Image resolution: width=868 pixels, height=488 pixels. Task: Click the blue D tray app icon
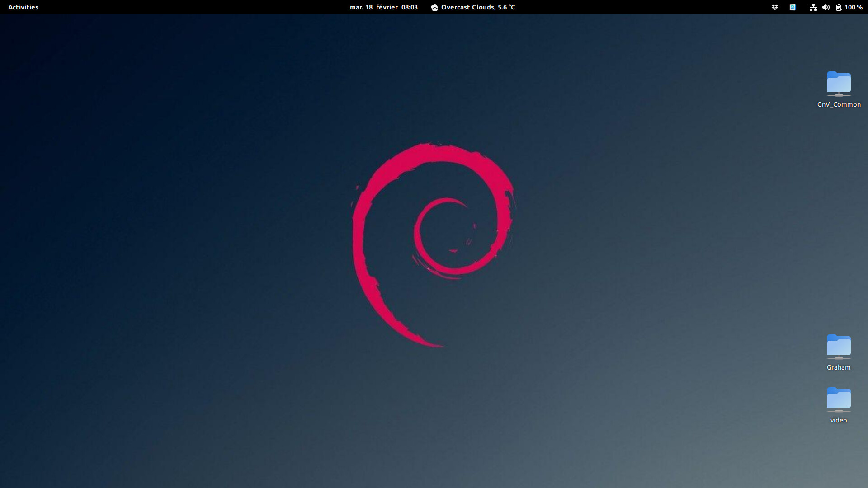point(793,7)
